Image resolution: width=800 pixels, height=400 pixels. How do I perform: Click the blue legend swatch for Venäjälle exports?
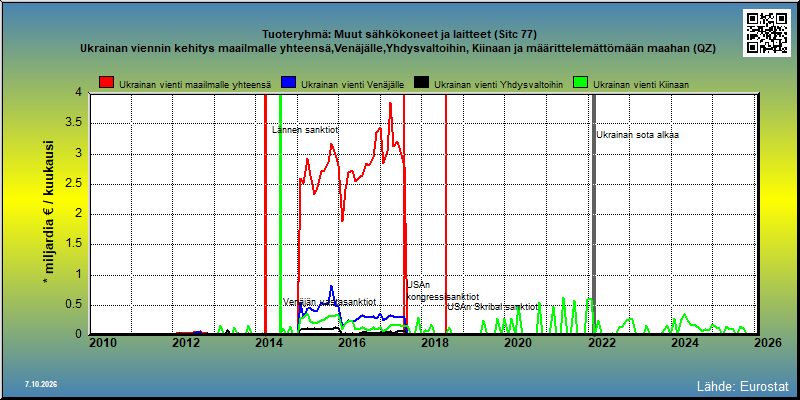point(289,84)
